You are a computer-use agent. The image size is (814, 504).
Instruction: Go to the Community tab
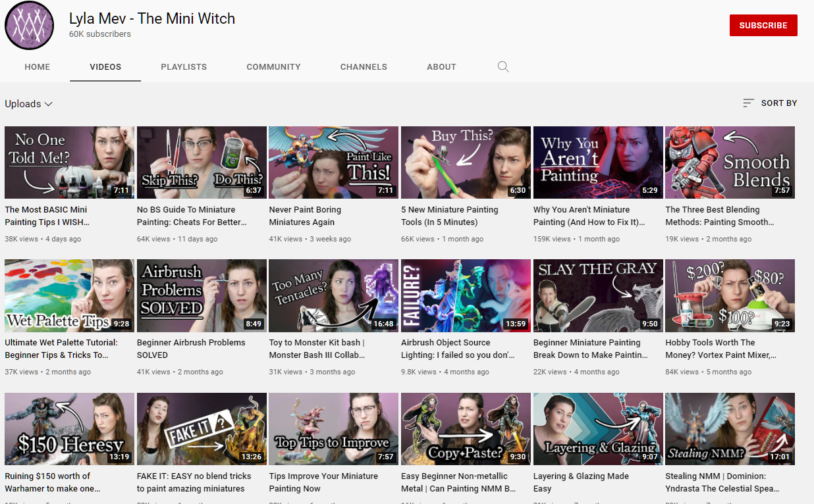(x=273, y=67)
